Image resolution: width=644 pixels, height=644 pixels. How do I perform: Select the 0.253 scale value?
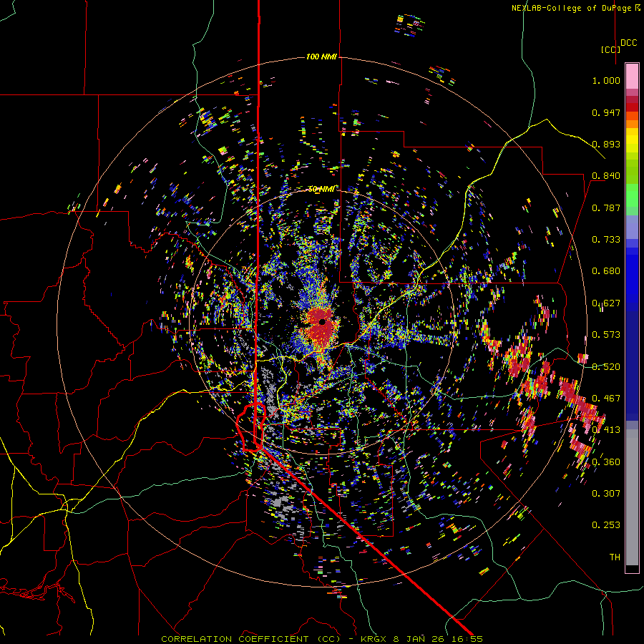[x=606, y=525]
